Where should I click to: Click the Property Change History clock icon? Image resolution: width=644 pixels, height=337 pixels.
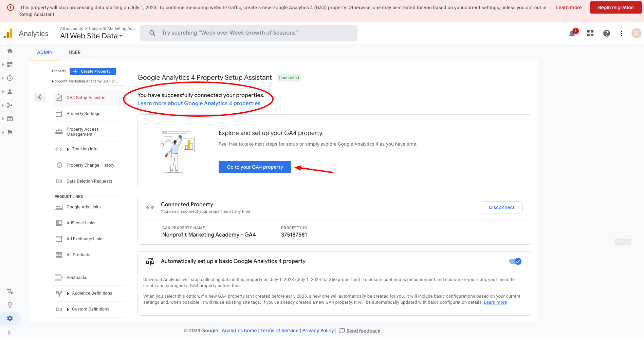(x=59, y=165)
